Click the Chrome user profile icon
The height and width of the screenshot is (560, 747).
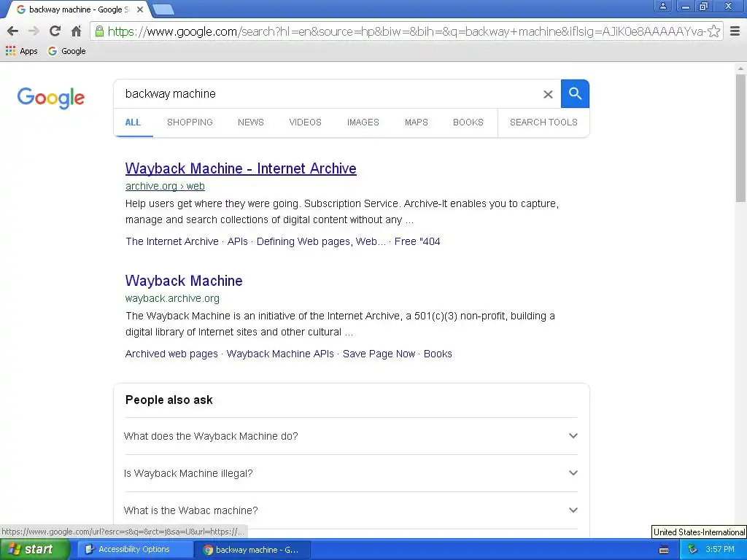pos(662,6)
